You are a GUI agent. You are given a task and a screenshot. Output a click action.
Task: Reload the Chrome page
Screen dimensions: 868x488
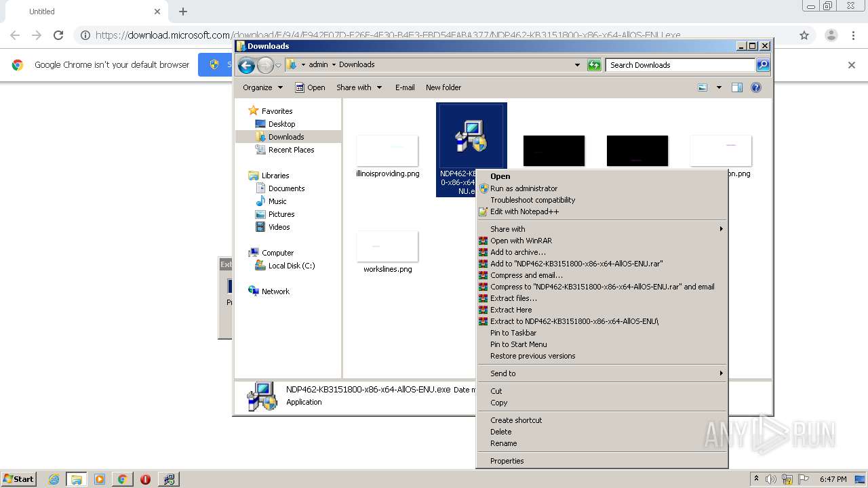pyautogui.click(x=58, y=35)
